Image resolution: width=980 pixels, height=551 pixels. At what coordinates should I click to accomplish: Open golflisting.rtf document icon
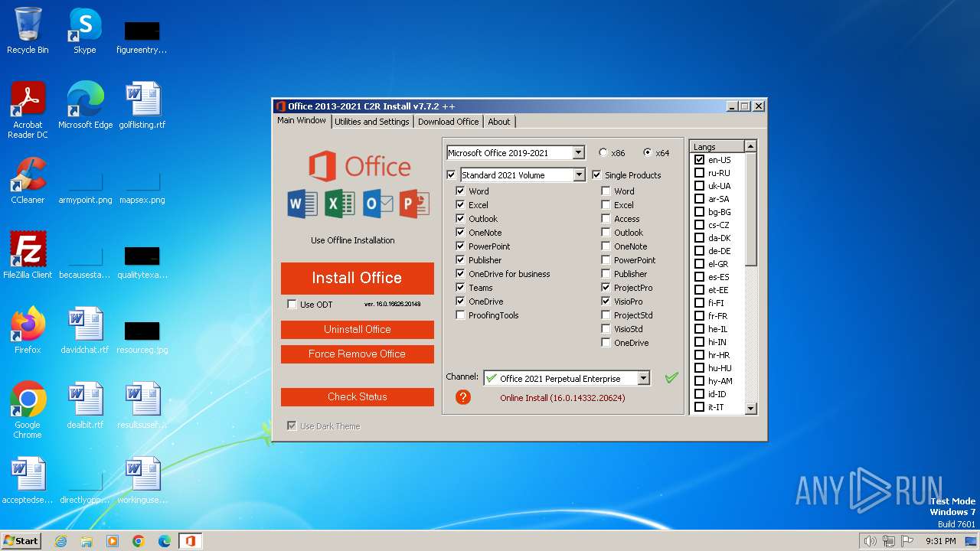tap(142, 106)
